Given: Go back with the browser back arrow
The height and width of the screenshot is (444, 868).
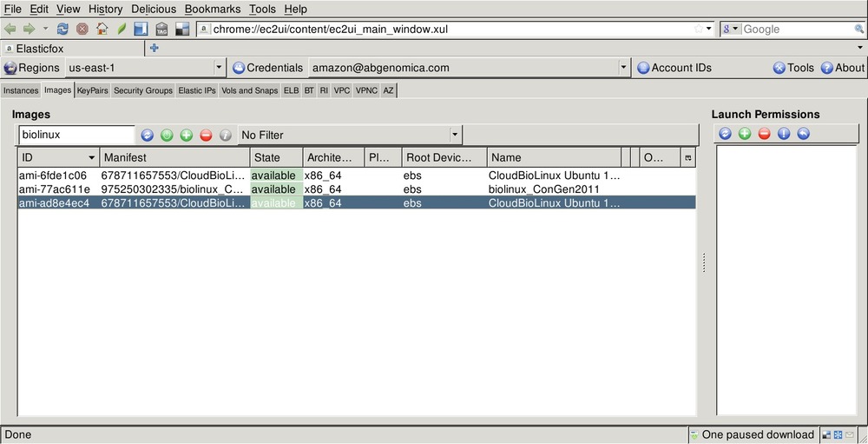Looking at the screenshot, I should (10, 29).
